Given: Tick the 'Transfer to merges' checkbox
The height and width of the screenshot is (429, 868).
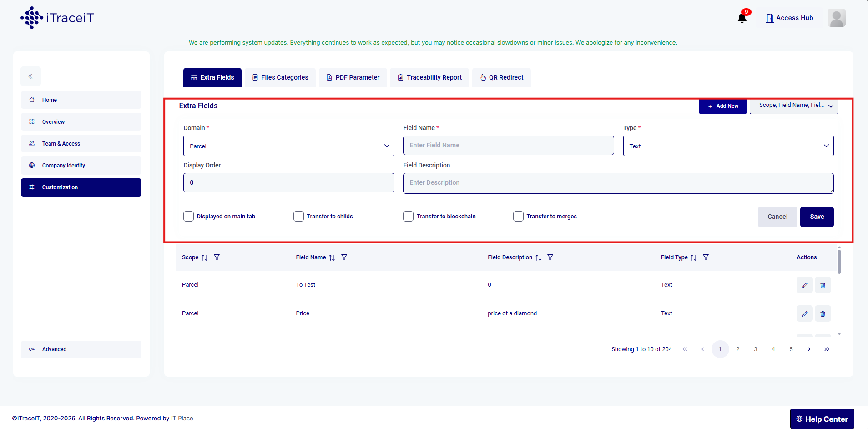Looking at the screenshot, I should click(518, 217).
